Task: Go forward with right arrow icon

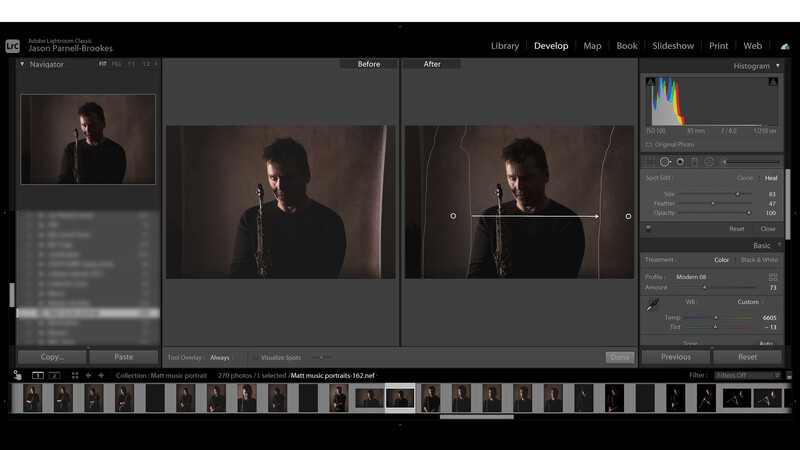Action: (101, 376)
